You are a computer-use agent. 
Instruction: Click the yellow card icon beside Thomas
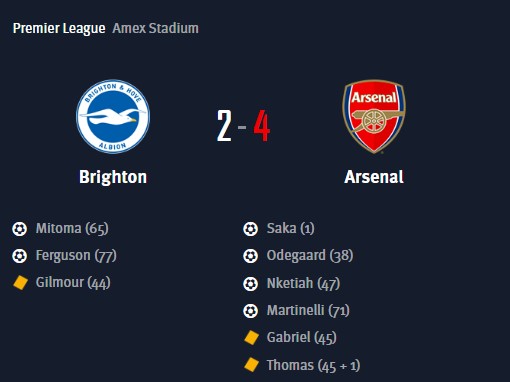(251, 365)
